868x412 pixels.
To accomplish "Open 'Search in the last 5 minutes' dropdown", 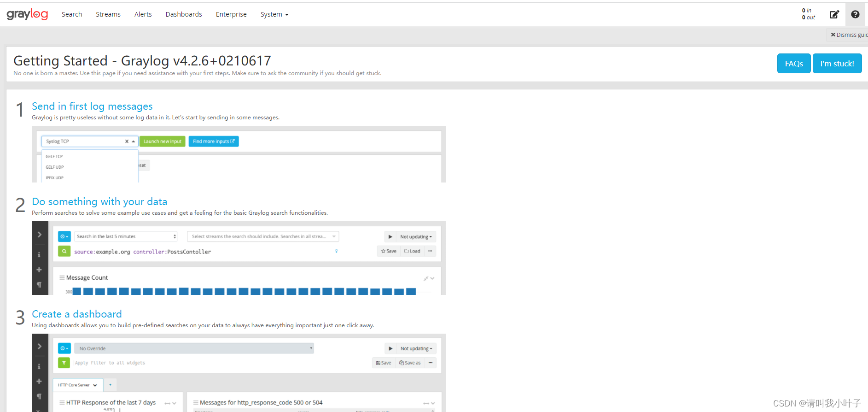I will [x=126, y=236].
